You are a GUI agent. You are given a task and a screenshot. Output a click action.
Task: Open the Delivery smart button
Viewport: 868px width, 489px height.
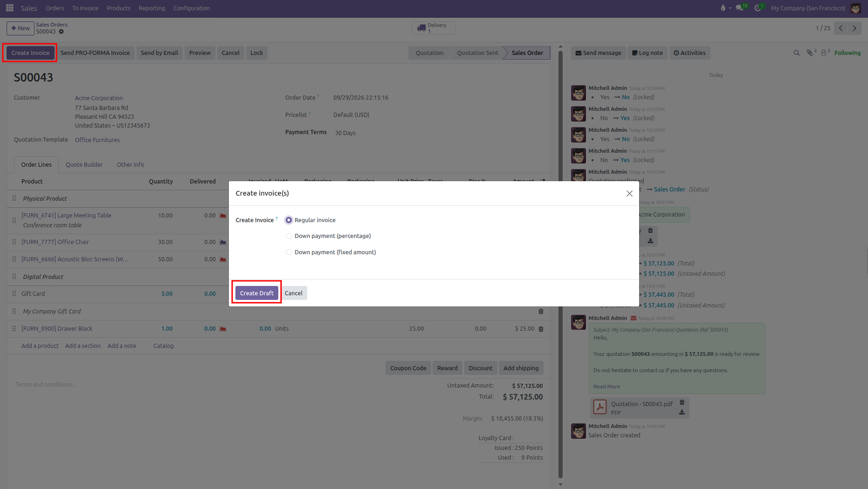pyautogui.click(x=434, y=28)
